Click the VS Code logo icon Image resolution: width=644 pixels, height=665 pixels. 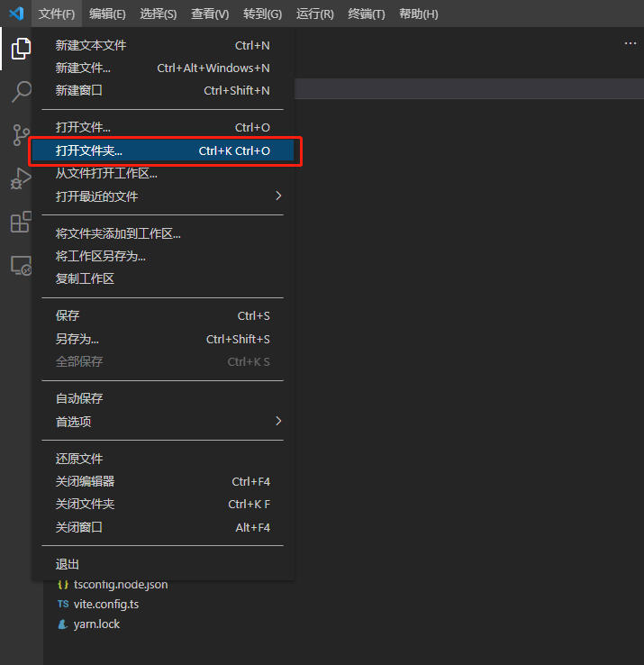16,14
